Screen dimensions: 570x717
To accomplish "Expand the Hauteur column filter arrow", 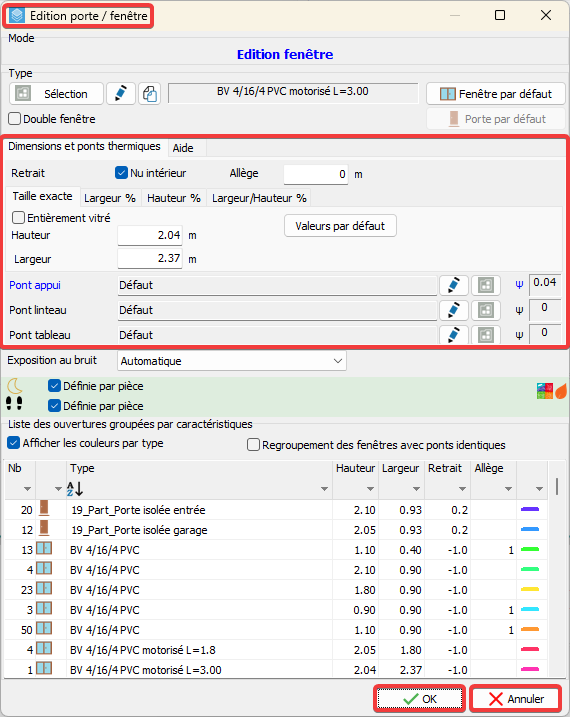I will [370, 489].
